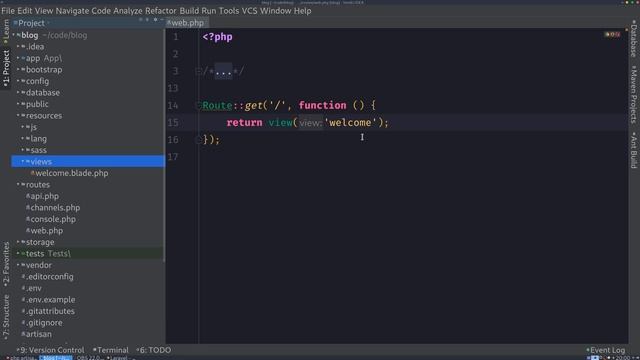This screenshot has height=360, width=640.
Task: Click the gear settings icon in Project panel header
Action: click(x=155, y=20)
